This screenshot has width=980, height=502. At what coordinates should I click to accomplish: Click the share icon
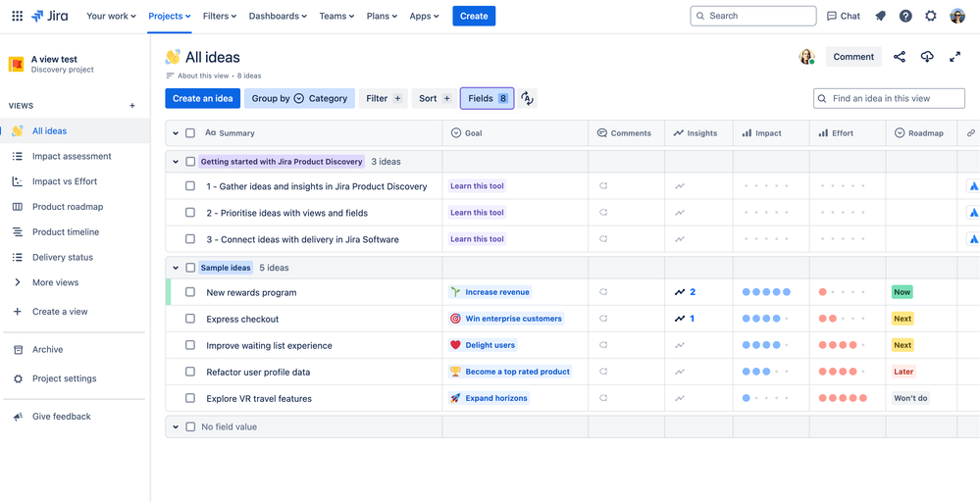[x=900, y=57]
